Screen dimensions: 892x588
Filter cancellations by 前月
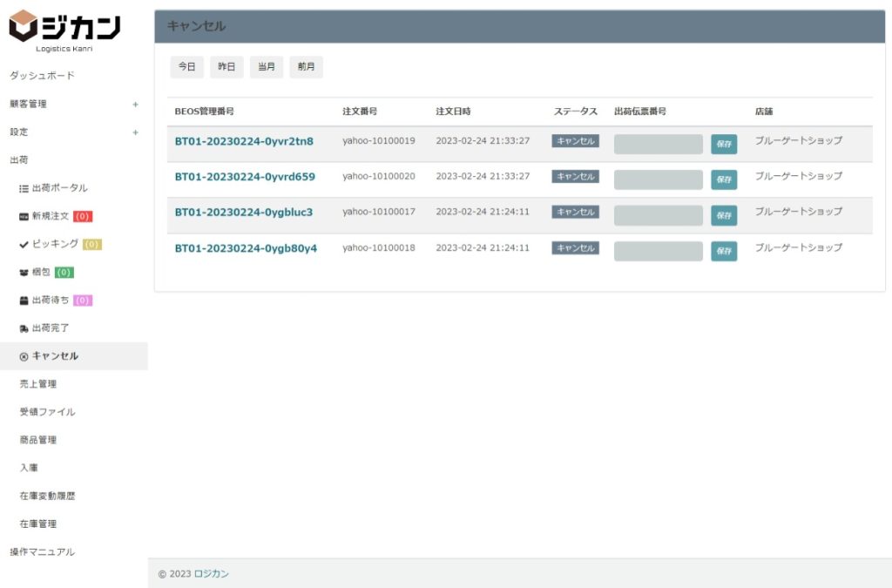pyautogui.click(x=306, y=67)
